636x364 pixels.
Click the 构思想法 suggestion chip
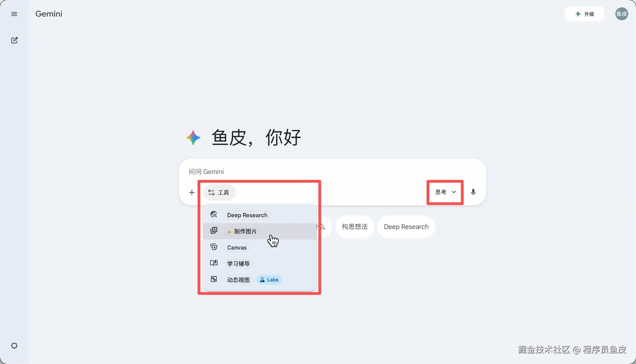click(355, 227)
